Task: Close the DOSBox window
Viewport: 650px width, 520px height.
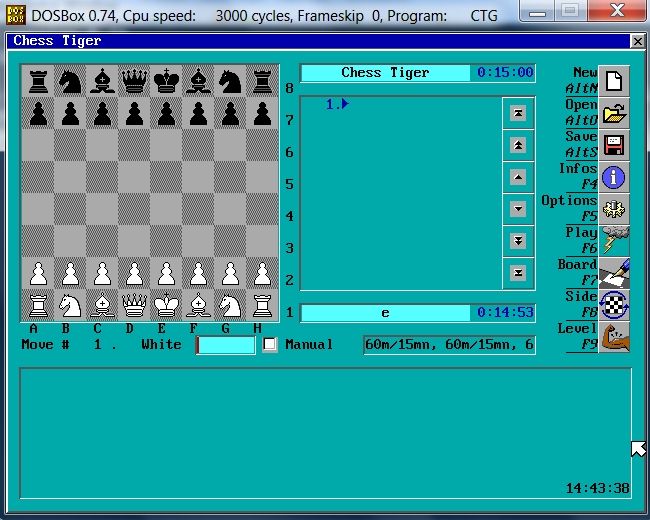Action: [x=618, y=10]
